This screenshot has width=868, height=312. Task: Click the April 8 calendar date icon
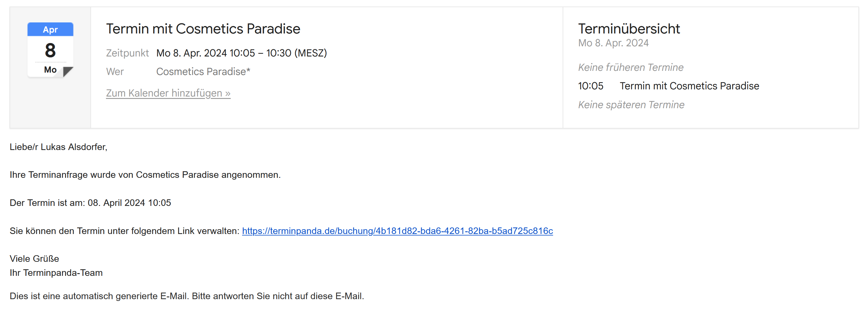click(x=50, y=51)
